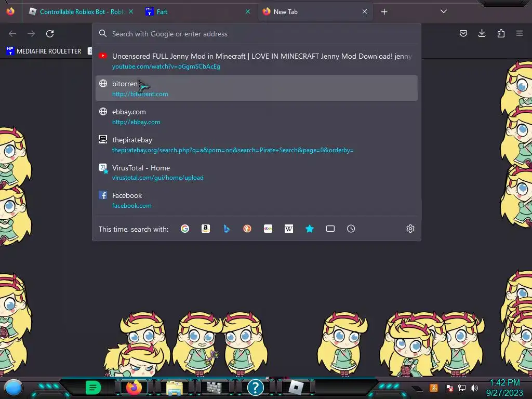The width and height of the screenshot is (532, 399).
Task: Close the Fart tab
Action: (x=248, y=11)
